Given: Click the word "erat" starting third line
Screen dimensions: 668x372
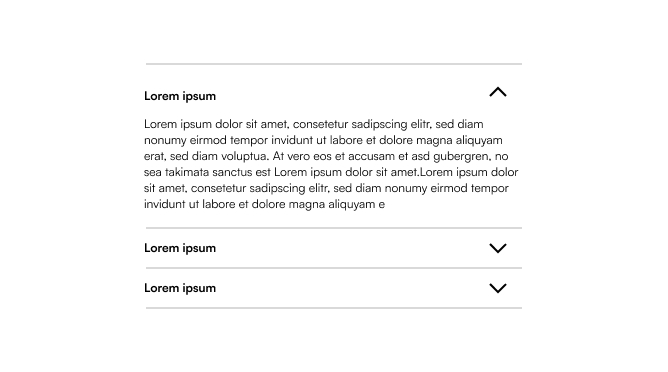Looking at the screenshot, I should point(153,156).
